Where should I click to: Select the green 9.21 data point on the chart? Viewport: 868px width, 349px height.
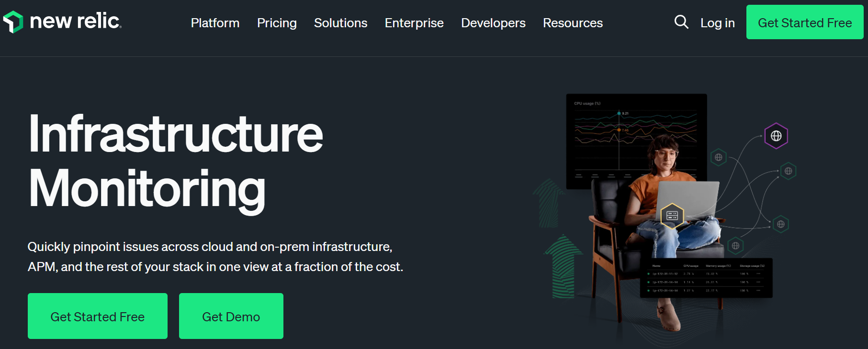tap(620, 113)
